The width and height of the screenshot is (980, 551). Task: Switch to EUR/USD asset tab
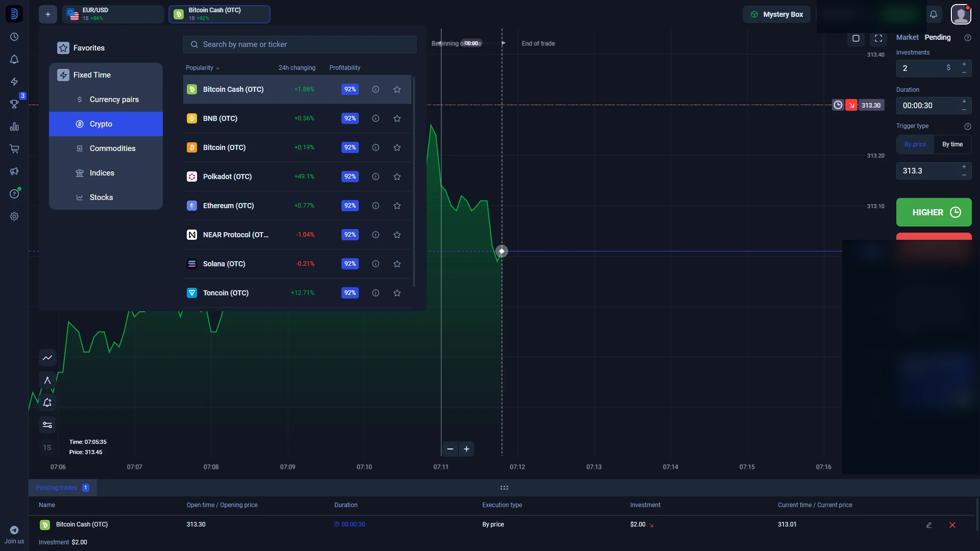point(113,14)
